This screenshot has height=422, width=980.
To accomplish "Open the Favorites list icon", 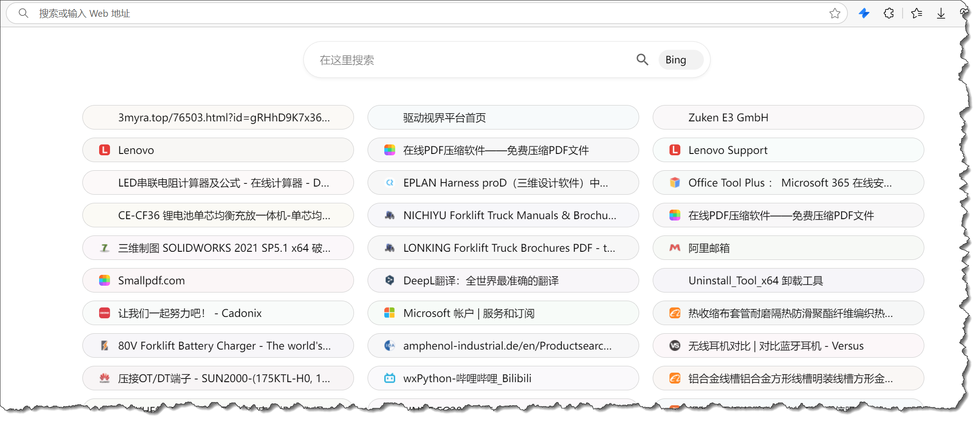I will (917, 14).
